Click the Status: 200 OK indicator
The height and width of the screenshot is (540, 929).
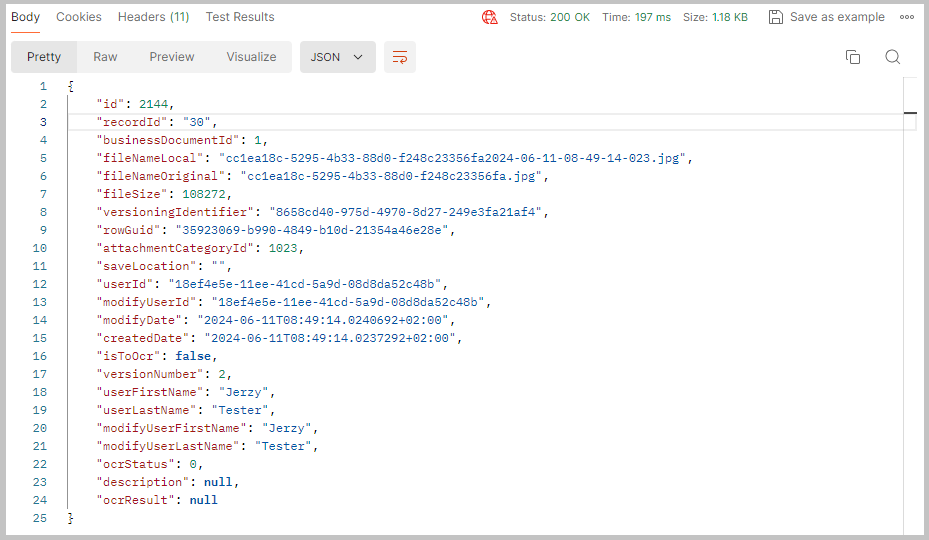550,17
